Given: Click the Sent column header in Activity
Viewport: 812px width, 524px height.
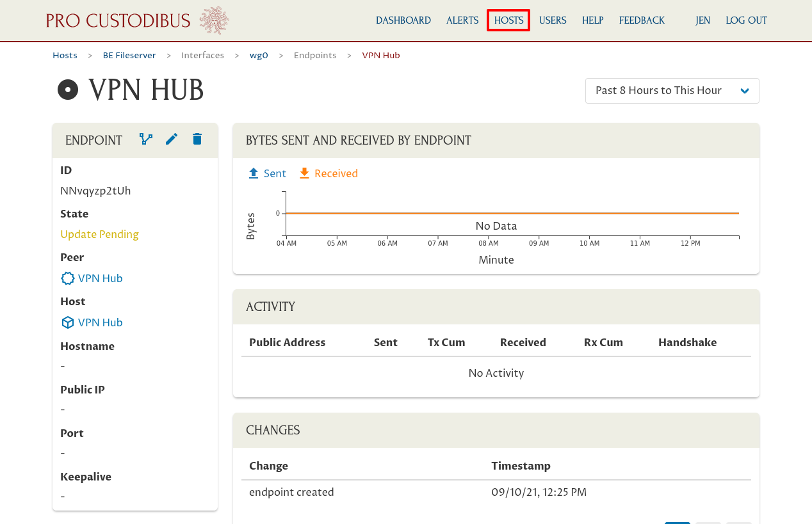Looking at the screenshot, I should (386, 342).
